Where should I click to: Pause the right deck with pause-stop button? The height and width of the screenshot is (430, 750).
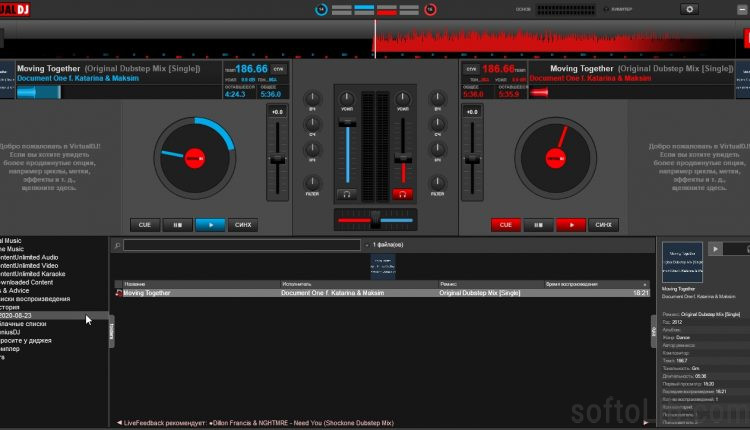(x=538, y=225)
